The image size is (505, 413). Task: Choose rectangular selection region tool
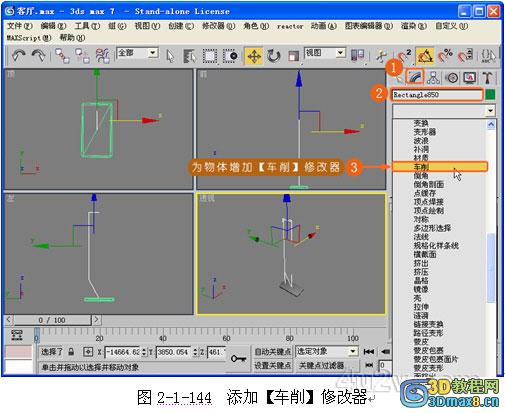tap(210, 56)
